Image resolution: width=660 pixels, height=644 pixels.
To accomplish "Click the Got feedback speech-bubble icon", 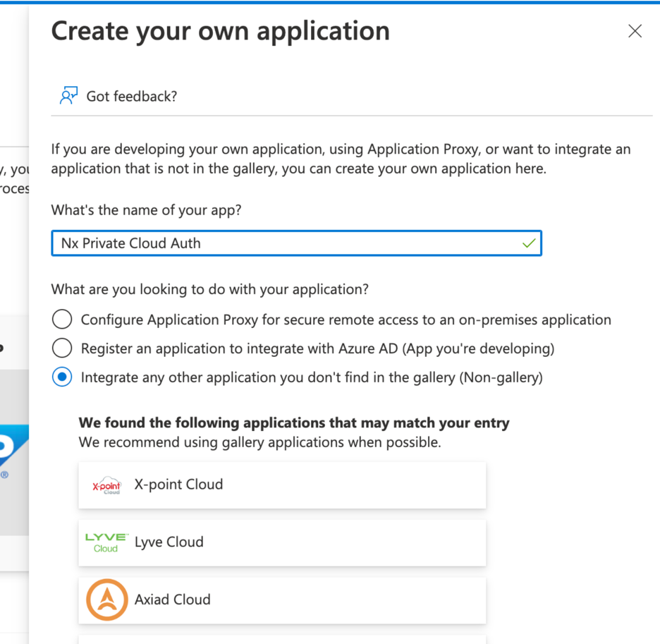I will tap(68, 95).
